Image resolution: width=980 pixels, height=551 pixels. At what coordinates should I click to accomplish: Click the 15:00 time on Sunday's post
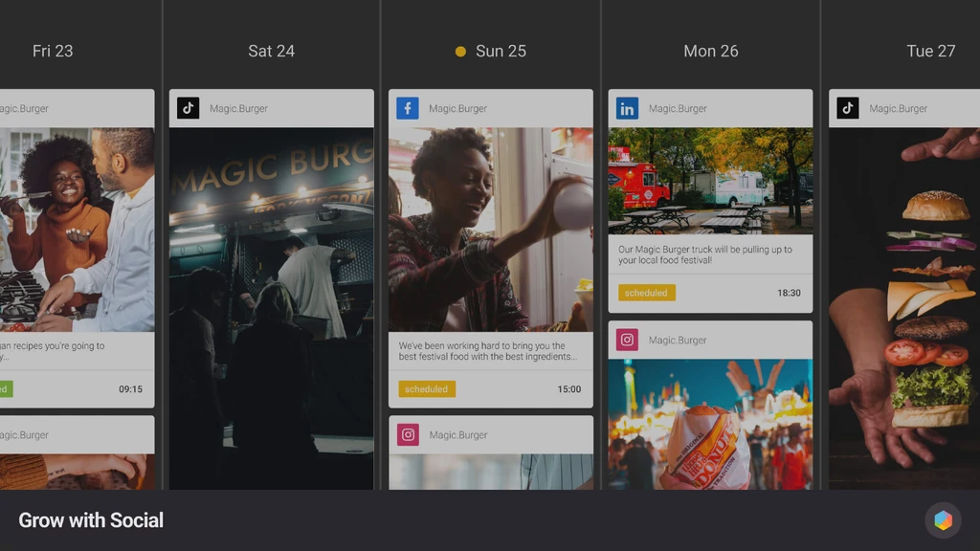point(568,389)
